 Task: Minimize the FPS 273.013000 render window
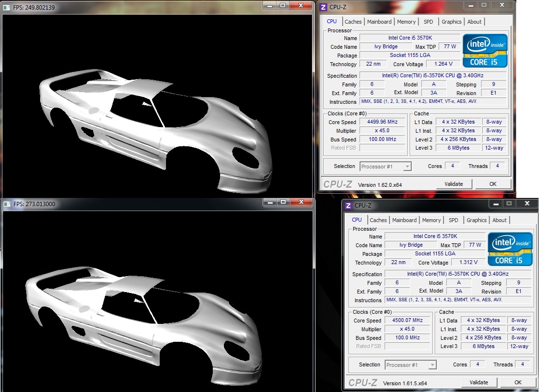coord(269,202)
